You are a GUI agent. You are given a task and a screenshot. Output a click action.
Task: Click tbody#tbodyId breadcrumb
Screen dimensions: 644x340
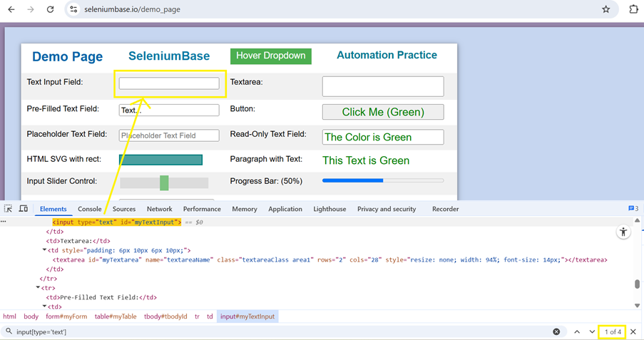tap(165, 316)
